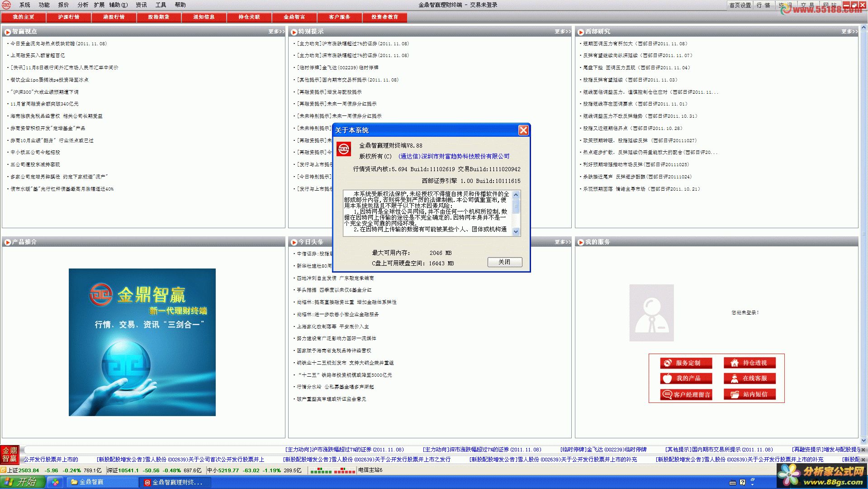Click the app logo in About dialog
The height and width of the screenshot is (489, 868).
point(344,149)
